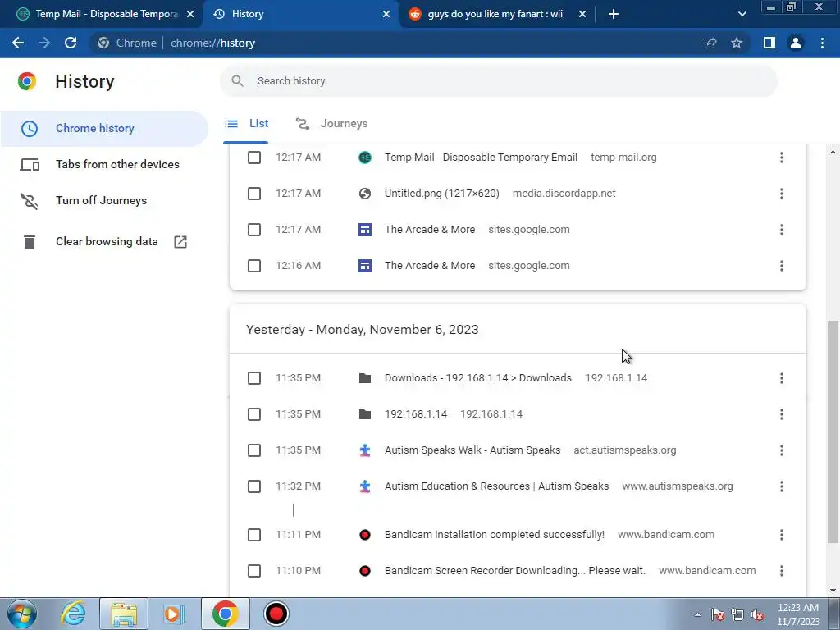Image resolution: width=840 pixels, height=630 pixels.
Task: Open actions menu for Autism Speaks Walk entry
Action: click(782, 450)
